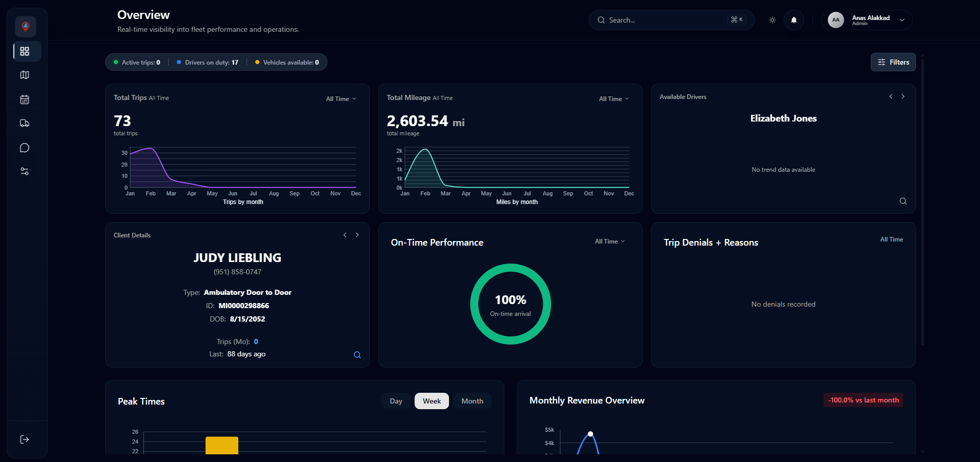Screen dimensions: 980x462
Task: Open the magnifier icon on Available Drivers card
Action: (x=903, y=201)
